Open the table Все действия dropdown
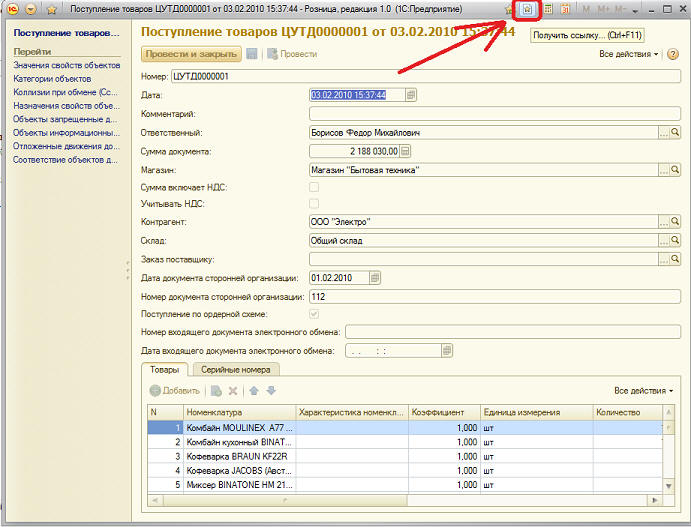Viewport: 691px width, 527px height. click(643, 391)
